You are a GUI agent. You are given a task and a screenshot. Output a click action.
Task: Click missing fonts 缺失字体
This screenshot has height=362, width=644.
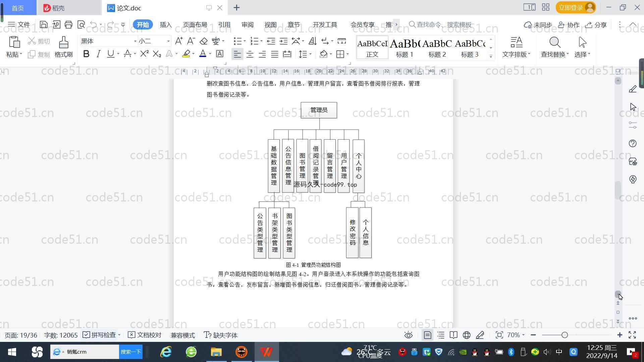coord(221,335)
